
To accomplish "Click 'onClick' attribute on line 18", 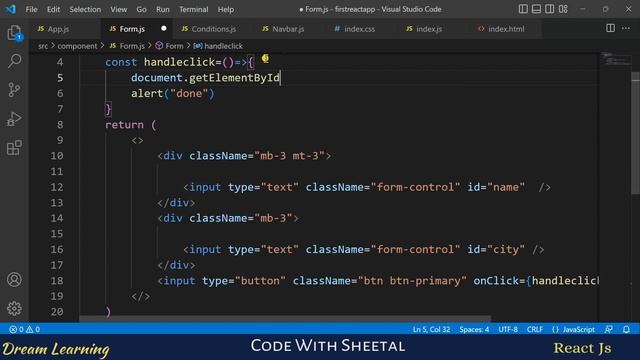I will [496, 280].
